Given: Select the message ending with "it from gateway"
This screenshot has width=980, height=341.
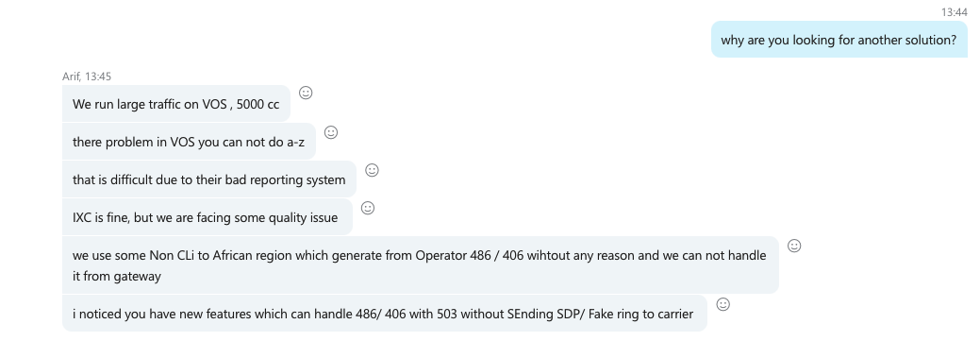Looking at the screenshot, I should tap(421, 265).
